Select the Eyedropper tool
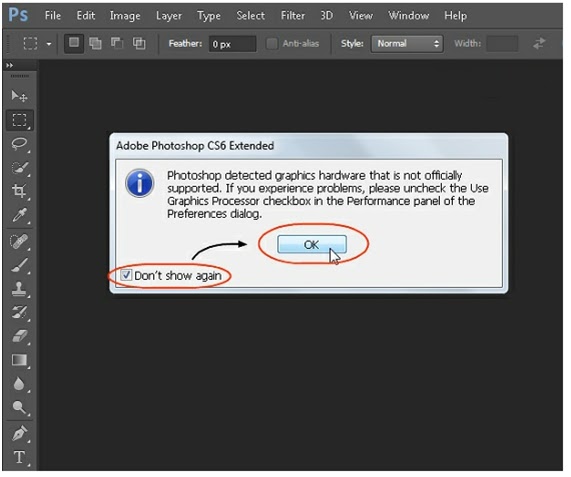 (x=19, y=215)
